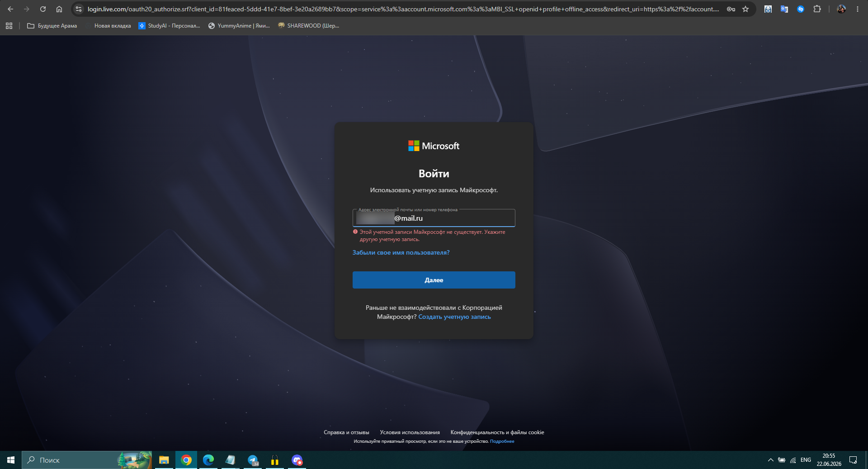Open Microsoft Edge from taskbar
868x469 pixels.
(x=208, y=460)
